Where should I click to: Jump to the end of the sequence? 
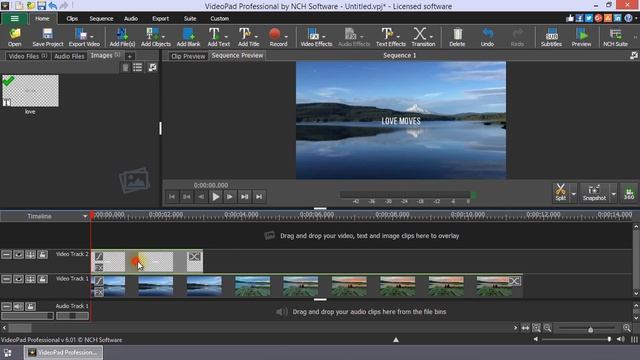259,197
